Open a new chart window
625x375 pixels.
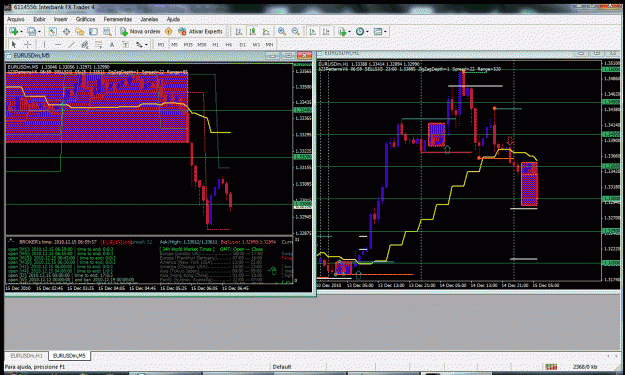click(13, 31)
